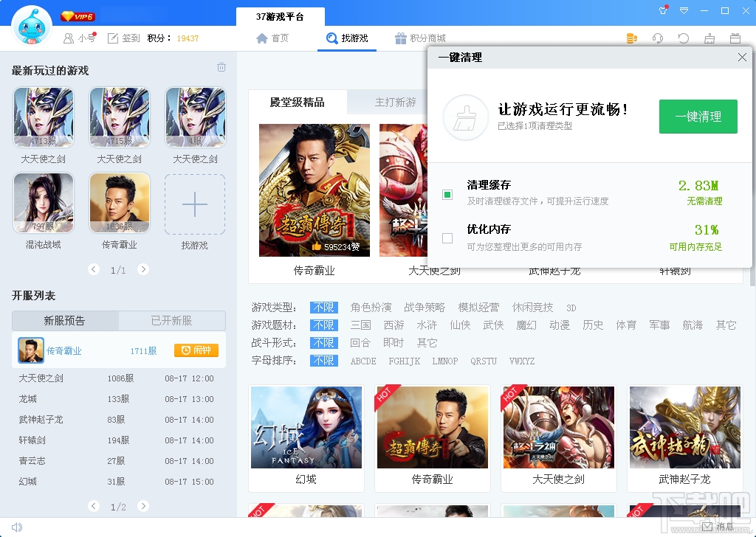The height and width of the screenshot is (537, 756).
Task: Switch to the 已开新服 tab
Action: click(x=171, y=321)
